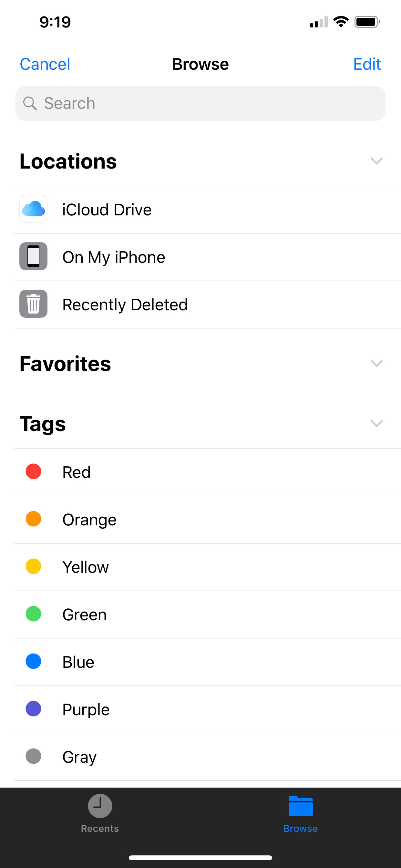Open the Recently Deleted trash icon
The width and height of the screenshot is (401, 868).
(x=33, y=304)
